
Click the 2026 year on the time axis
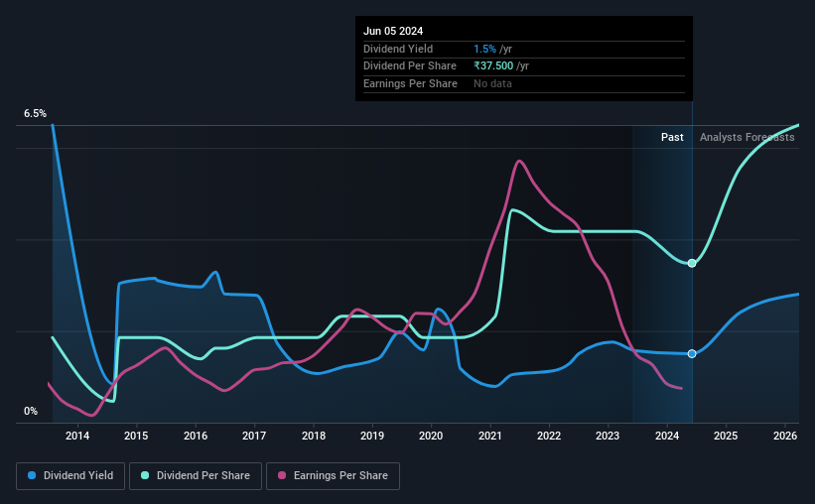785,436
